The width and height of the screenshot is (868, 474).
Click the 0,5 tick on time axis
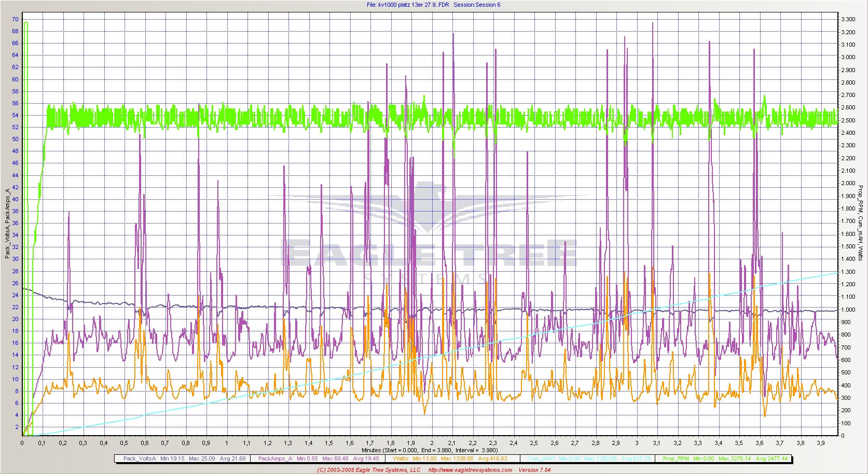click(124, 443)
